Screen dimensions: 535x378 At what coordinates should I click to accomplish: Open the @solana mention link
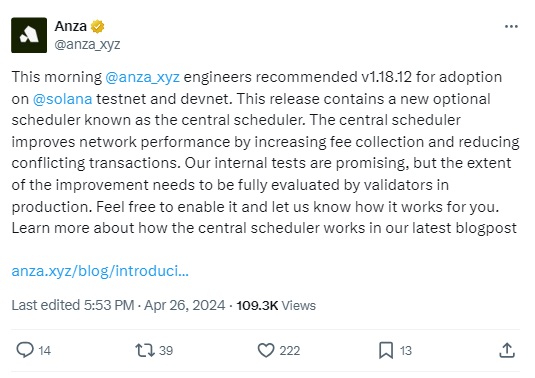point(62,99)
